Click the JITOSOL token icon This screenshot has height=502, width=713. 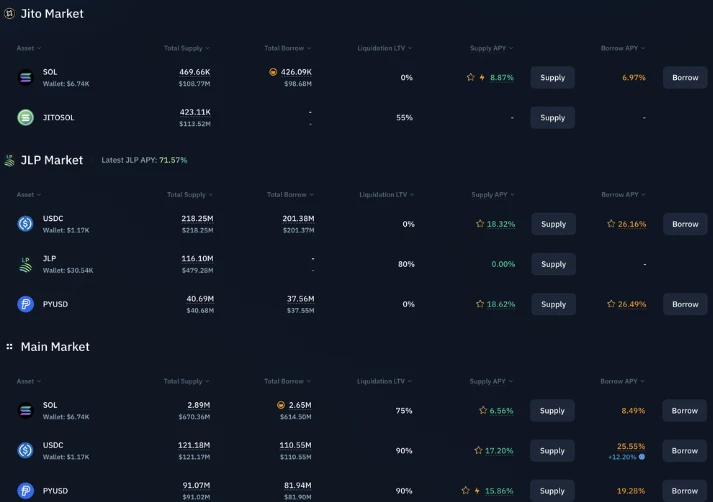tap(25, 118)
